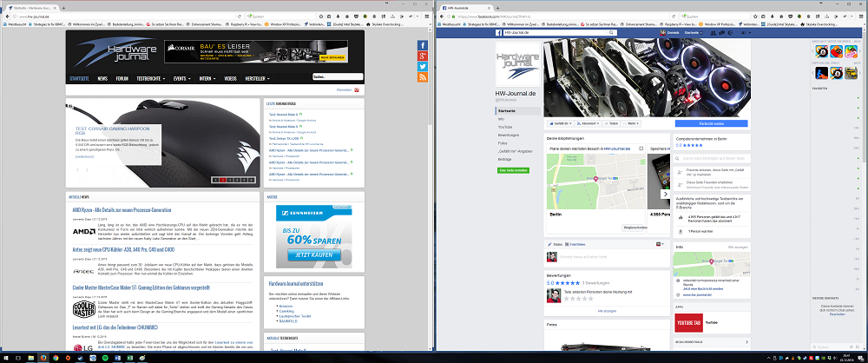Show next recommendation card with right arrow
The image size is (868, 363).
[666, 195]
